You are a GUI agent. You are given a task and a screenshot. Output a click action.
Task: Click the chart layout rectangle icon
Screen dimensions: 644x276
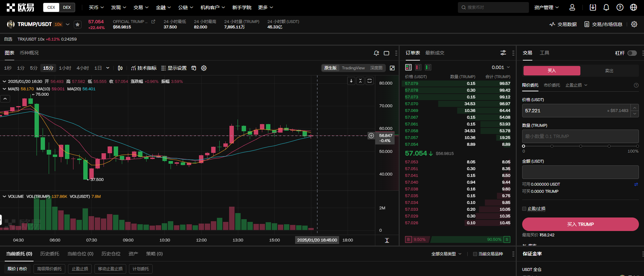386,53
